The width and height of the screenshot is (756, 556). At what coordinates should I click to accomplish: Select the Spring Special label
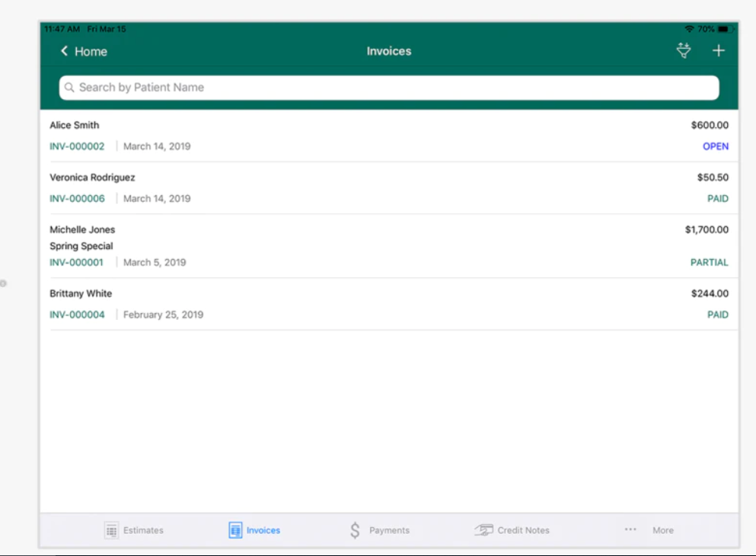(x=81, y=246)
